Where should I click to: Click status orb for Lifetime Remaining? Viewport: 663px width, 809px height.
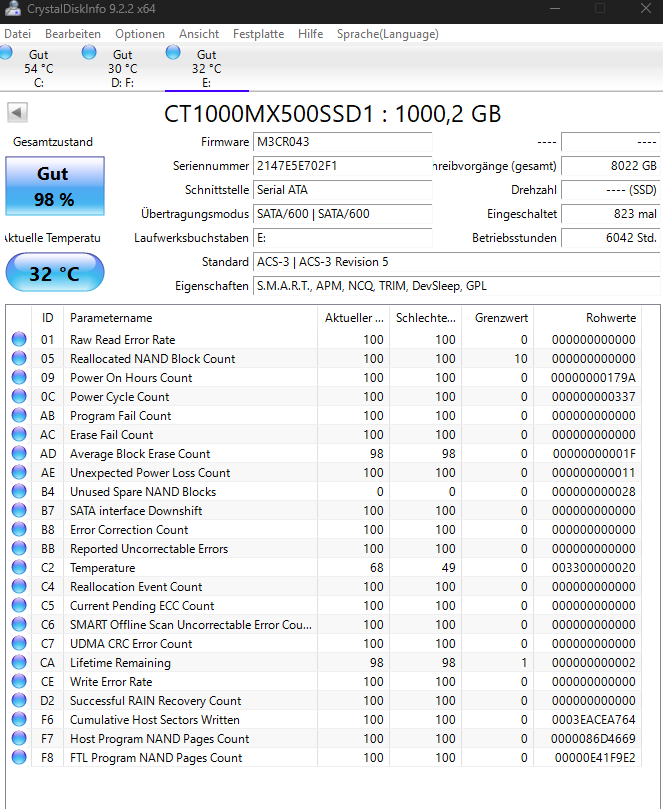pyautogui.click(x=19, y=662)
